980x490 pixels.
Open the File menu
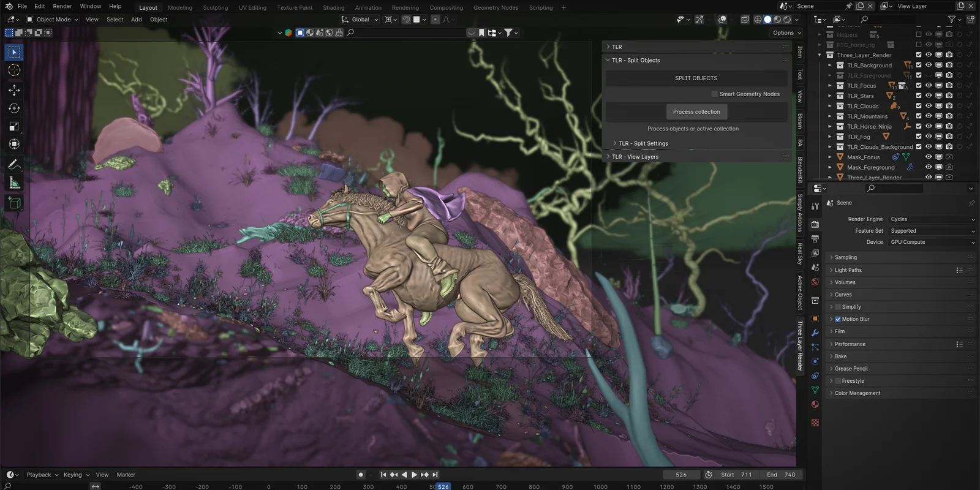pos(22,6)
